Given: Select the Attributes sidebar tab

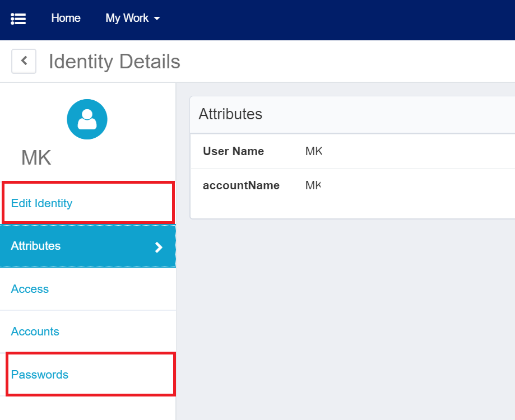Looking at the screenshot, I should [x=36, y=246].
